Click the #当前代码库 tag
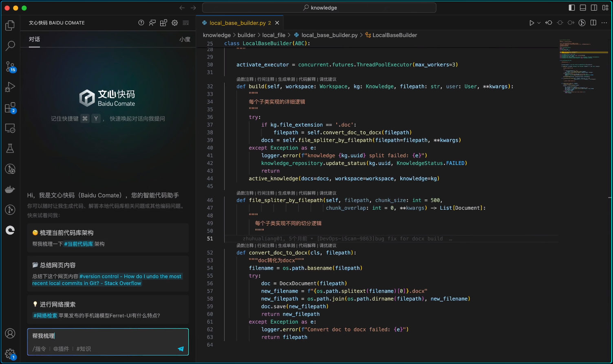This screenshot has width=613, height=364. pos(79,244)
